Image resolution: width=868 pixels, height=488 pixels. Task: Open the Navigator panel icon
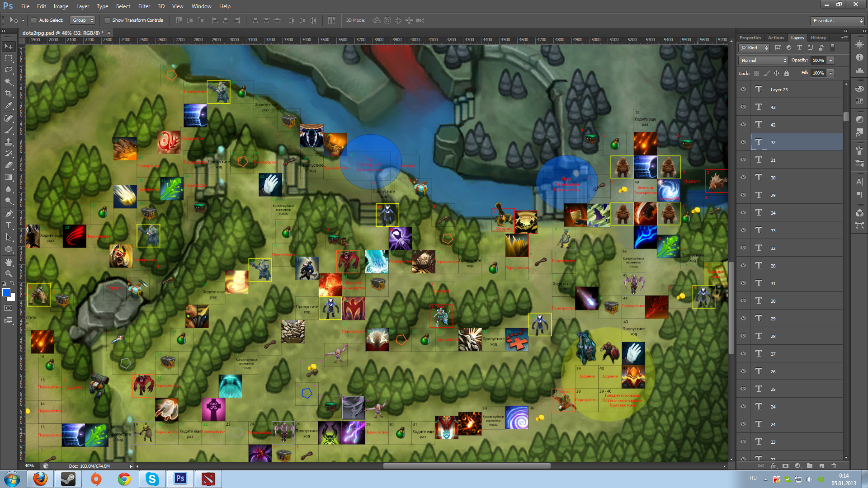click(859, 45)
